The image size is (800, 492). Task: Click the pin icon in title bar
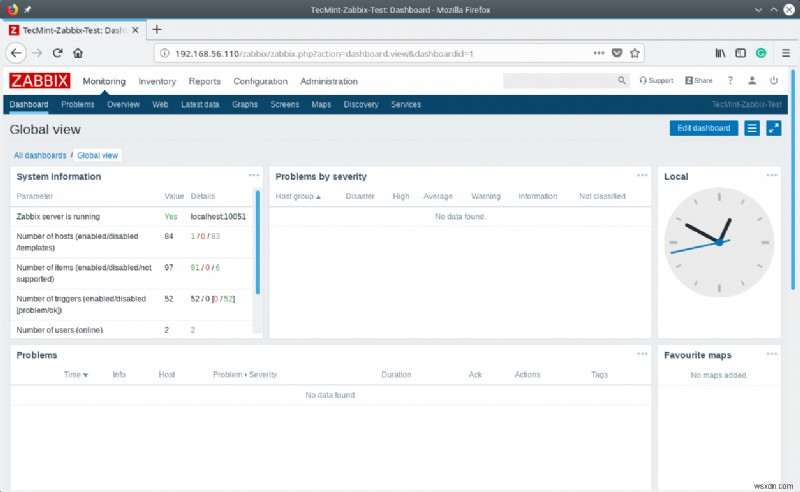(x=28, y=9)
